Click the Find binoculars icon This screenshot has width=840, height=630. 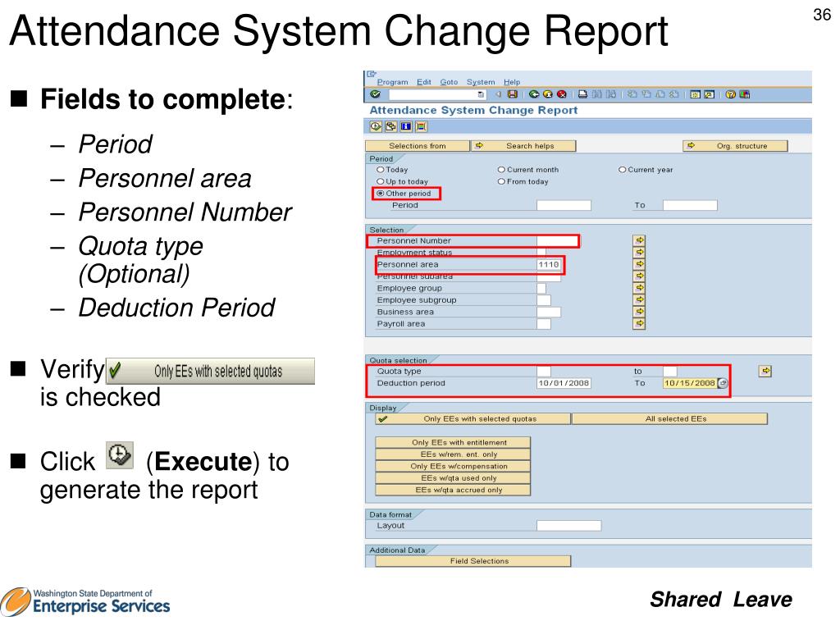click(x=597, y=94)
